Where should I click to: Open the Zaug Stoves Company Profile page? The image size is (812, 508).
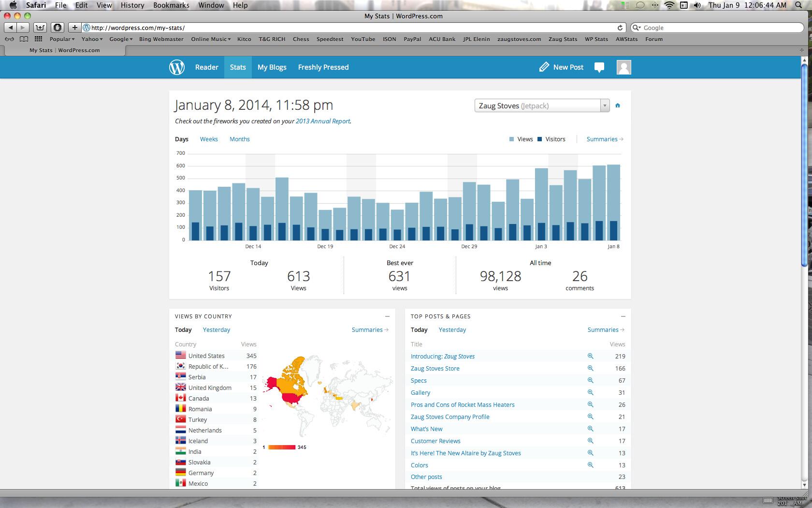pyautogui.click(x=450, y=417)
